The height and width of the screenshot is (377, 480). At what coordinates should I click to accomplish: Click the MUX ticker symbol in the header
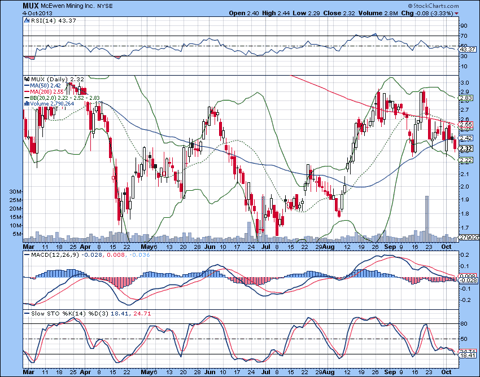click(31, 6)
